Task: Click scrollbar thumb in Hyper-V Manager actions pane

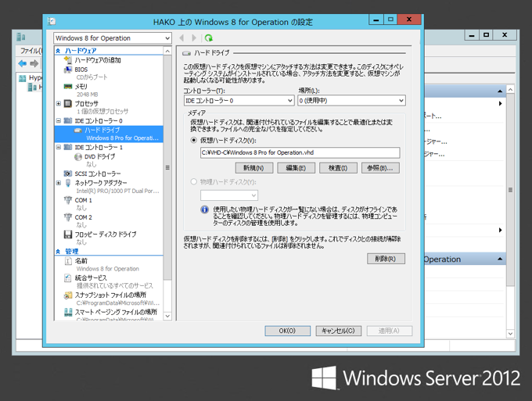Action: [x=510, y=190]
